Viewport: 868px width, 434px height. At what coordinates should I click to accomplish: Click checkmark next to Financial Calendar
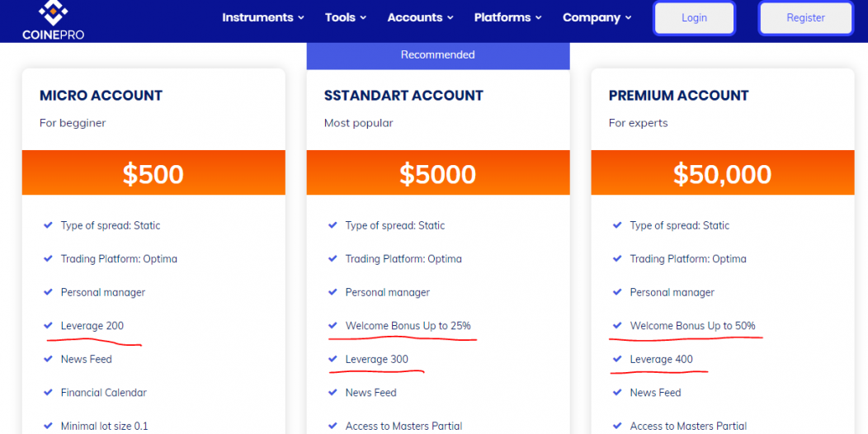[48, 393]
